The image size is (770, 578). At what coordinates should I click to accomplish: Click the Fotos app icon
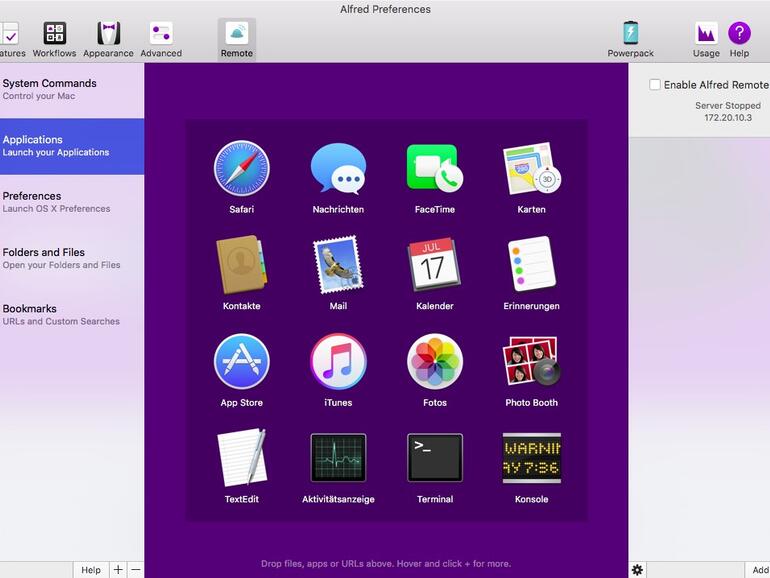click(x=435, y=362)
